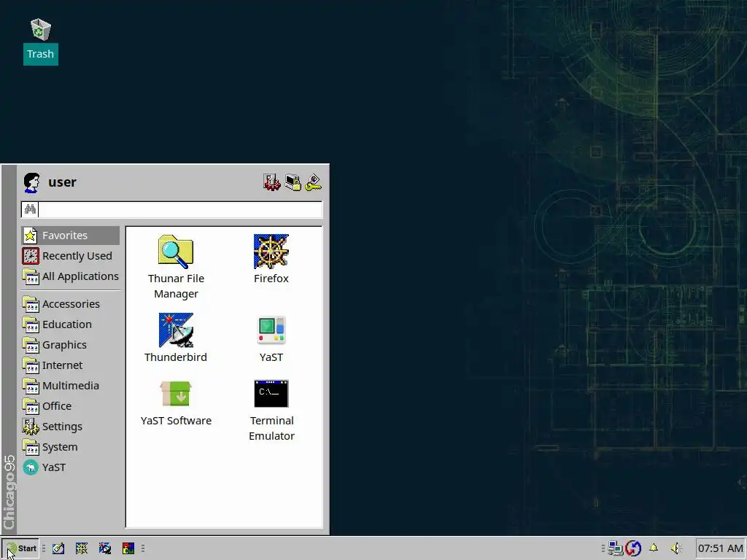Open the Settings category
The width and height of the screenshot is (747, 560).
(x=70, y=427)
